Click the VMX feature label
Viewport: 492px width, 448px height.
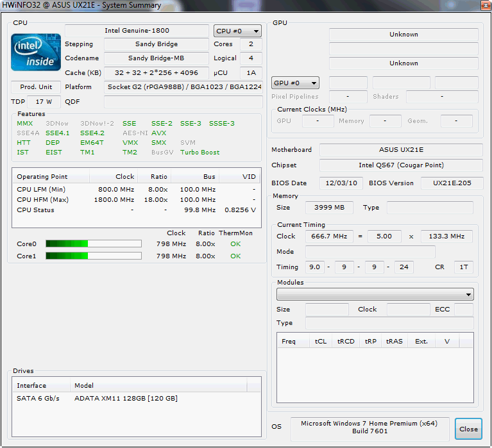pyautogui.click(x=130, y=143)
